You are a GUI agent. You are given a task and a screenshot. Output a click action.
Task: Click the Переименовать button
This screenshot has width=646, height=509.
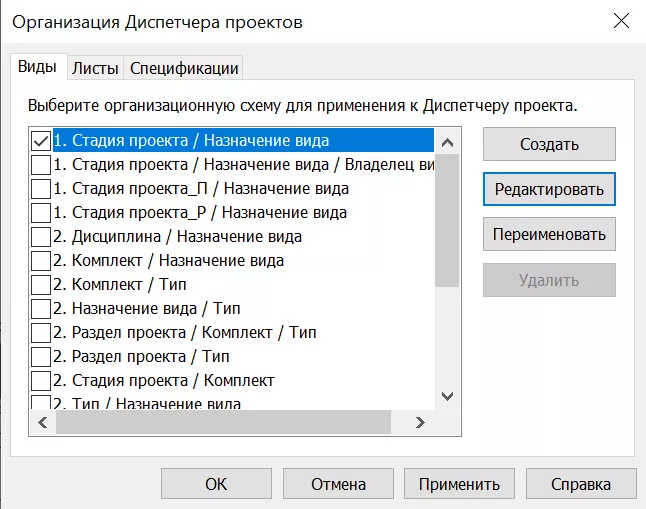pyautogui.click(x=549, y=234)
